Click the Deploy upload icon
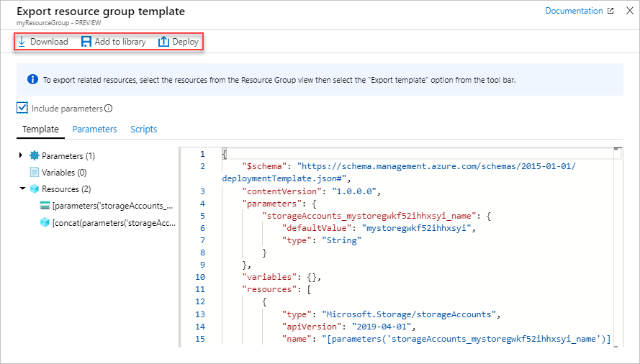This screenshot has width=640, height=364. (x=163, y=42)
